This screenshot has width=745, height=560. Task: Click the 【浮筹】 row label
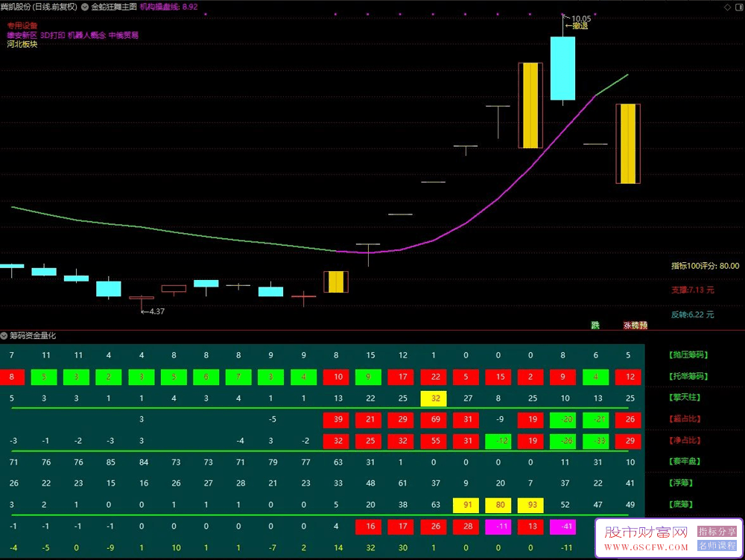[x=681, y=483]
